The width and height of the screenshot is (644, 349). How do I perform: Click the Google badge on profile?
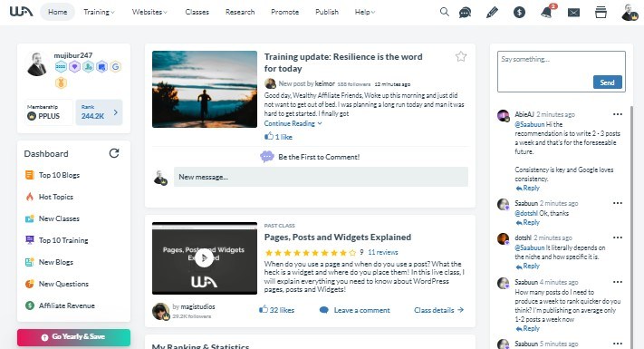click(115, 66)
